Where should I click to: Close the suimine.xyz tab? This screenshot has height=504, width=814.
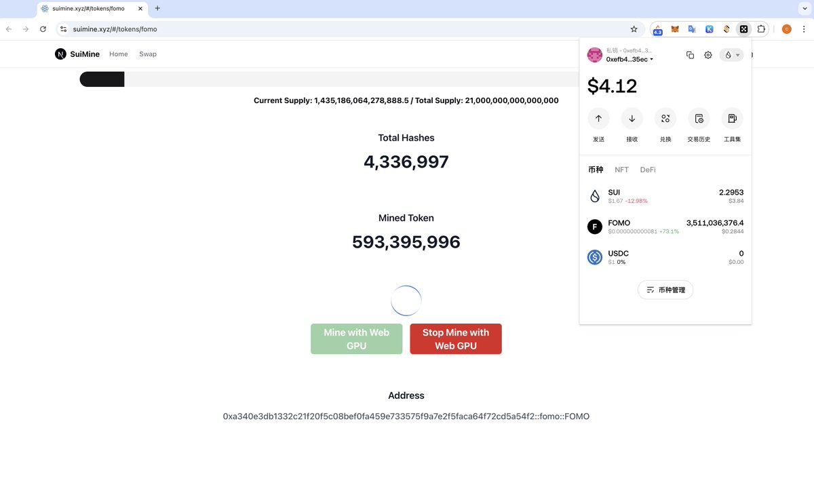click(139, 9)
